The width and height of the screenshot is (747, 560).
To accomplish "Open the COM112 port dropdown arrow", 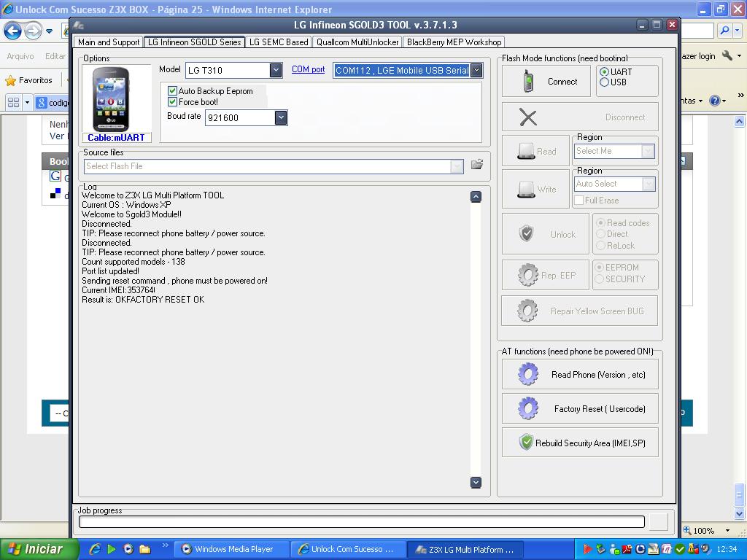I will click(476, 70).
